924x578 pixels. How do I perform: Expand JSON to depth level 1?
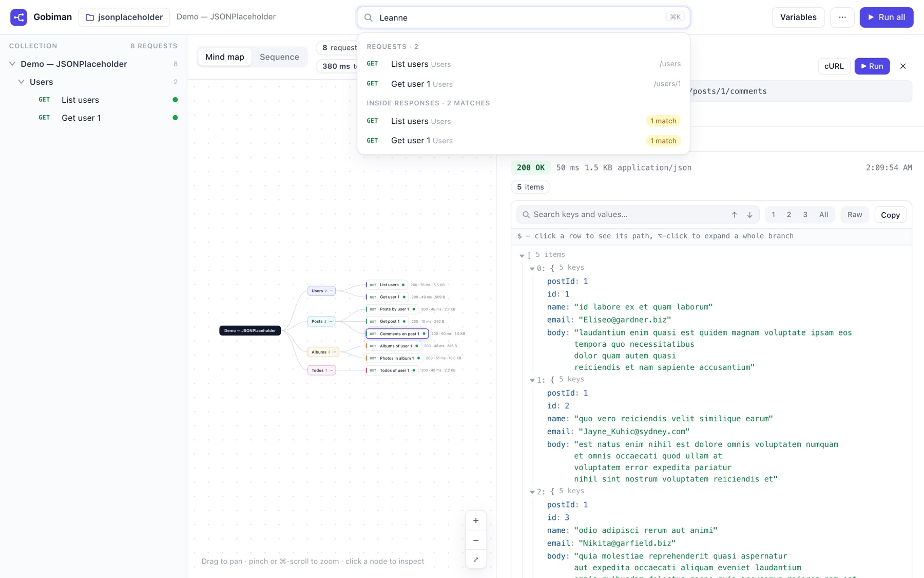773,215
